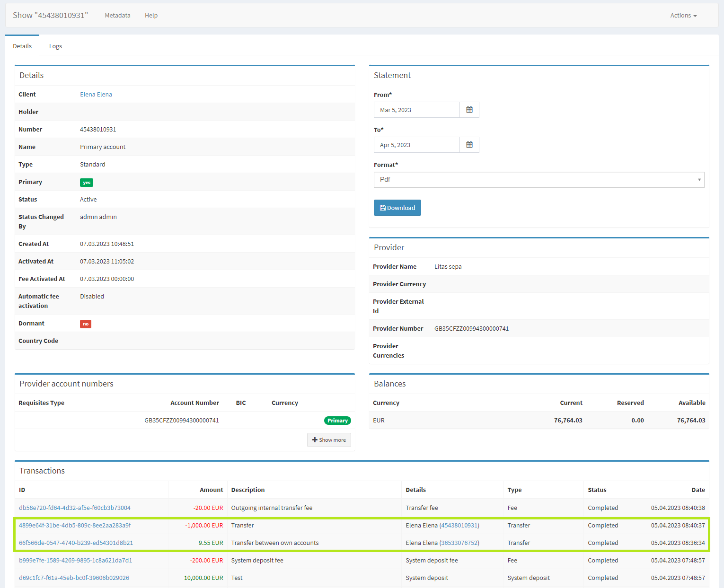
Task: Open the To date calendar icon
Action: tap(469, 145)
